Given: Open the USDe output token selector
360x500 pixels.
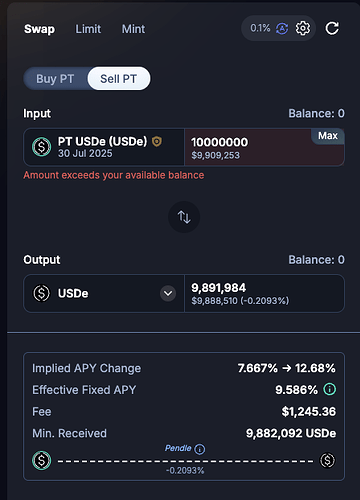Looking at the screenshot, I should click(x=104, y=293).
